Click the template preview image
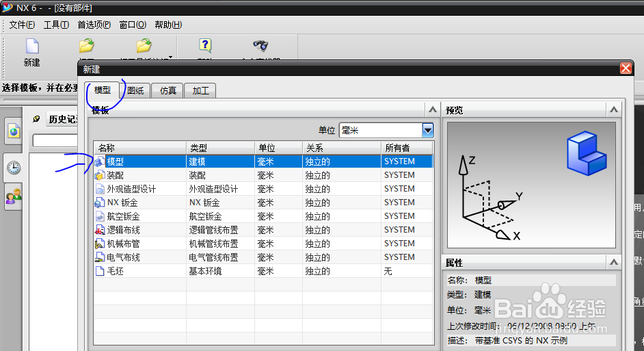Viewport: 644px width, 351px height. (x=531, y=185)
